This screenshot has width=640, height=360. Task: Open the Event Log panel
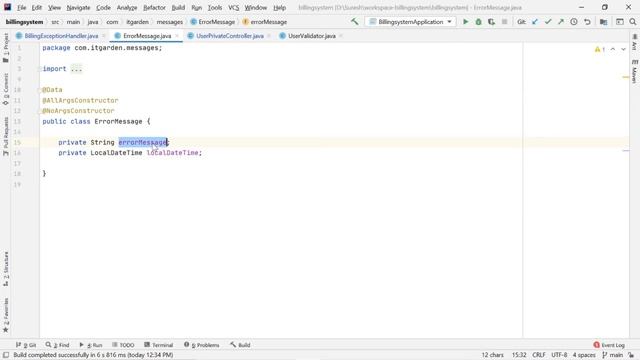tap(609, 345)
